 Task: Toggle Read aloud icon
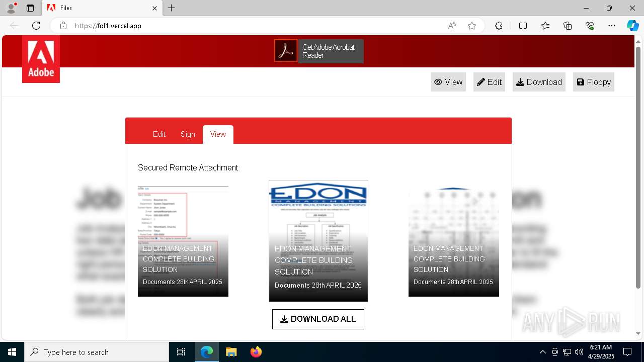point(452,26)
